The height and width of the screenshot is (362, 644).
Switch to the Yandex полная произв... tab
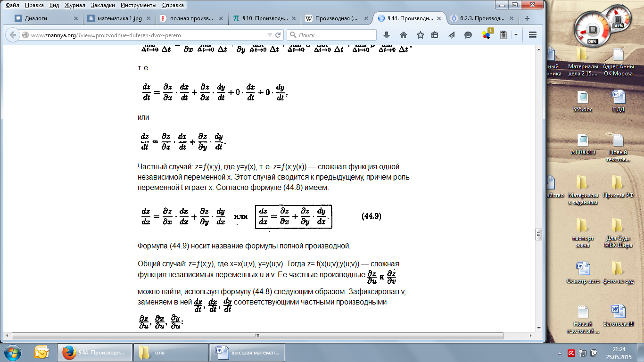pos(192,18)
